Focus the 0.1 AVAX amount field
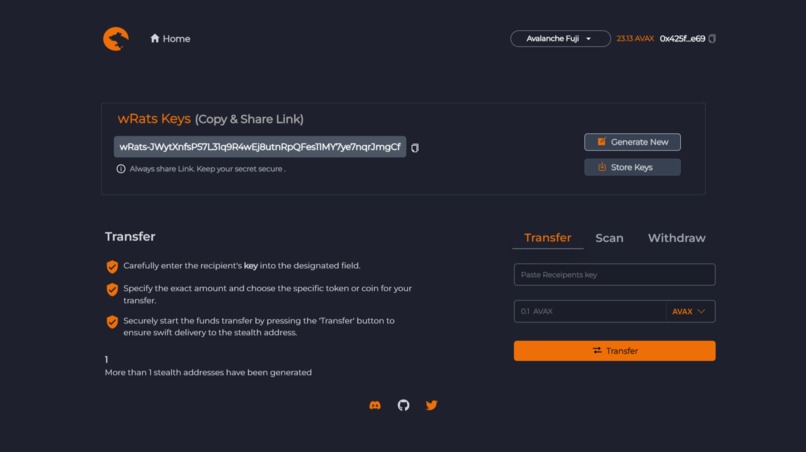Image resolution: width=806 pixels, height=452 pixels. (590, 311)
